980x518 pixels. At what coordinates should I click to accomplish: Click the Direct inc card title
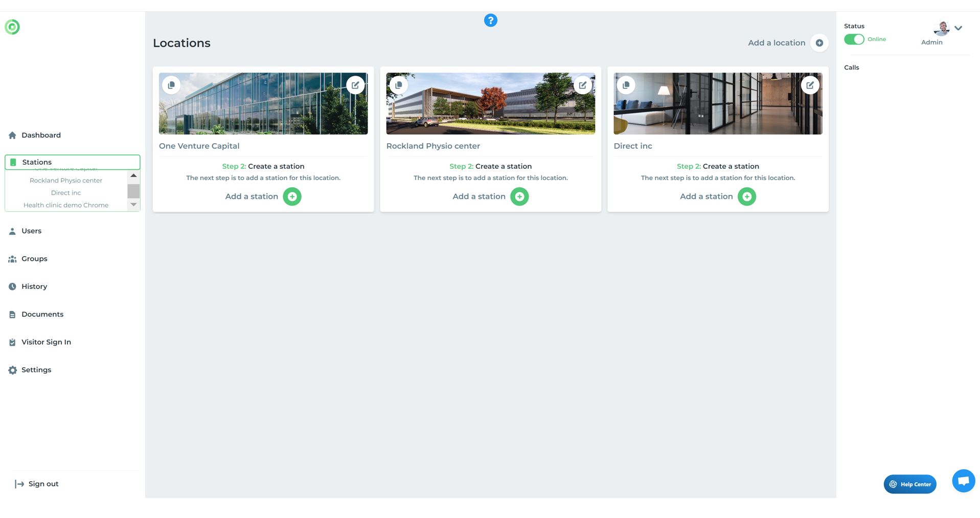tap(633, 146)
